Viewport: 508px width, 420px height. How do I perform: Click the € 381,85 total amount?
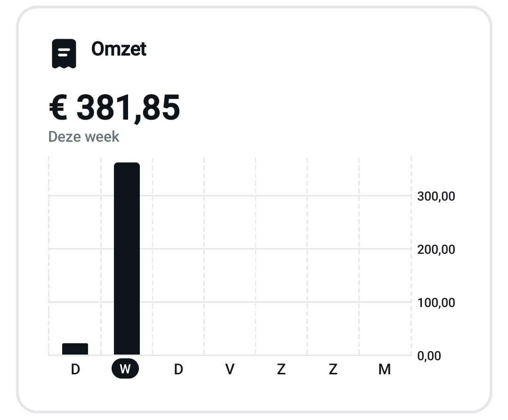(114, 108)
